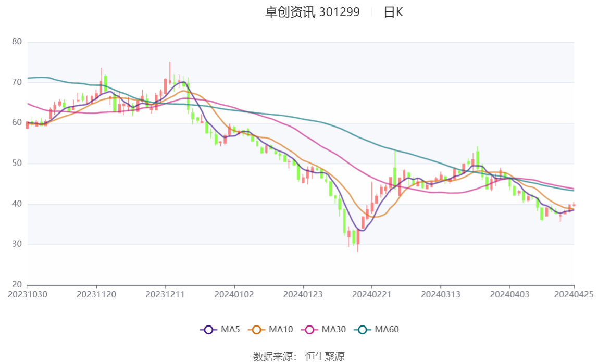
Task: Click the 20 price axis label
Action: click(x=17, y=284)
